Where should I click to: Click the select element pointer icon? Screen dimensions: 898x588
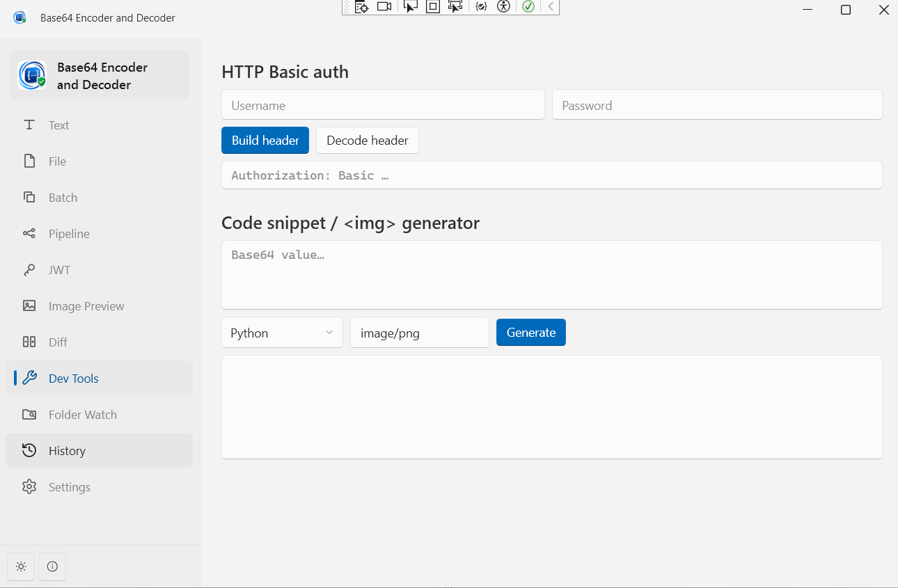click(x=411, y=7)
